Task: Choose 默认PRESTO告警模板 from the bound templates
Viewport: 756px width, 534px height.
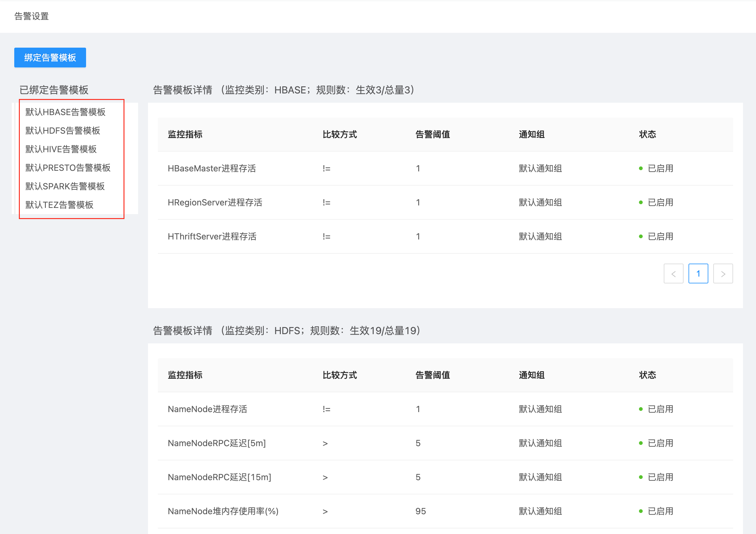Action: [x=68, y=168]
